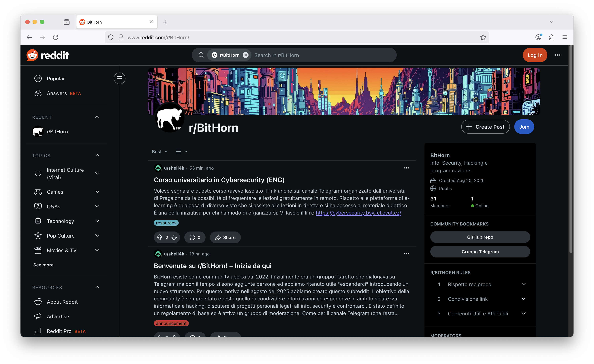594x364 pixels.
Task: Open the Best sort dropdown
Action: [160, 151]
